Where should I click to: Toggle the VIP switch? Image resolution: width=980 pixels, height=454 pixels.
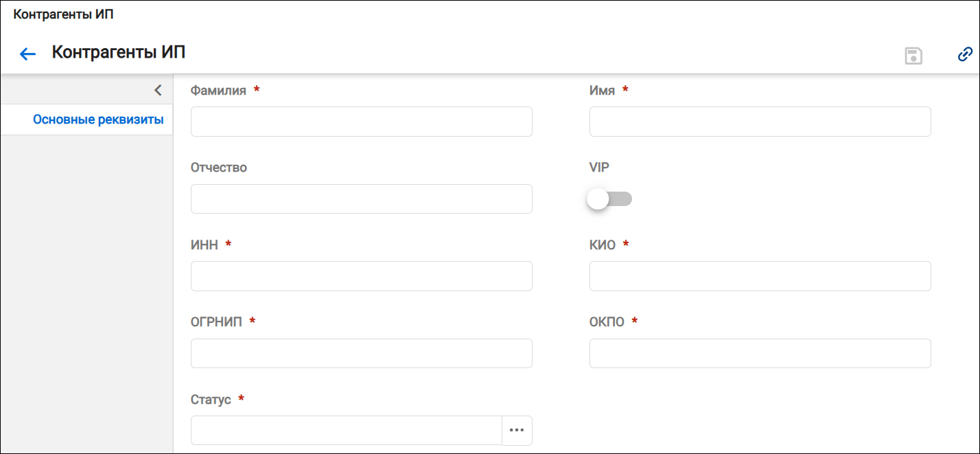point(609,199)
